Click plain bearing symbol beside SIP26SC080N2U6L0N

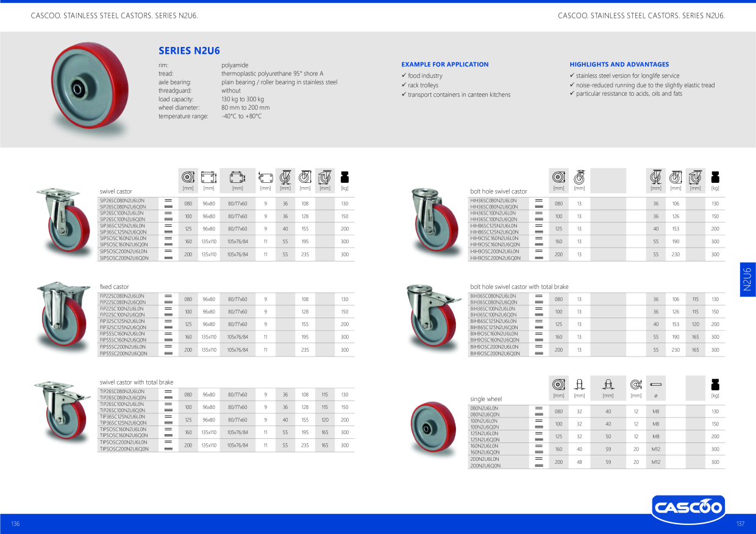[168, 200]
